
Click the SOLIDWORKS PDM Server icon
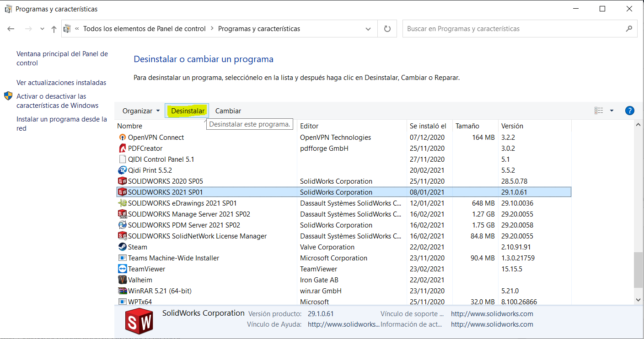pos(122,225)
